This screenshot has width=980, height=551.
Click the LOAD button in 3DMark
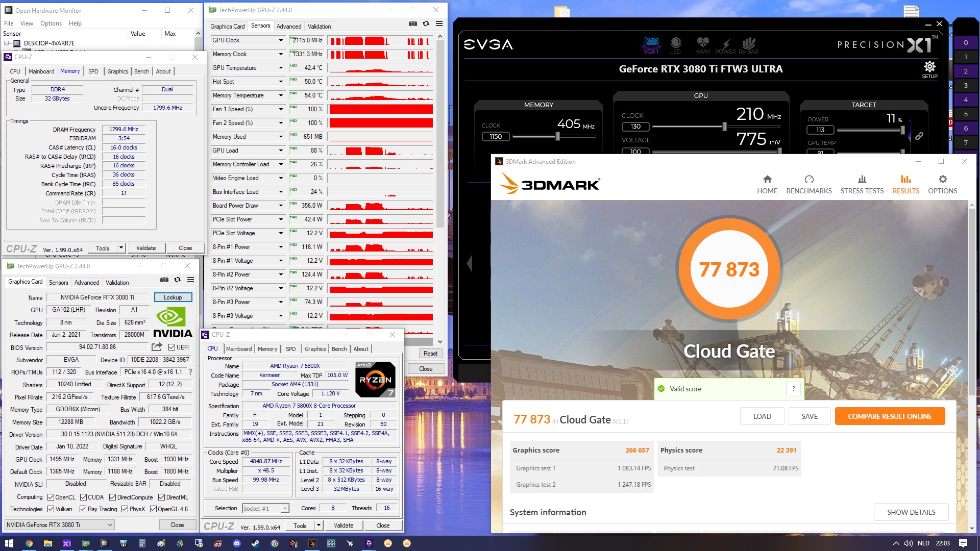tap(762, 416)
